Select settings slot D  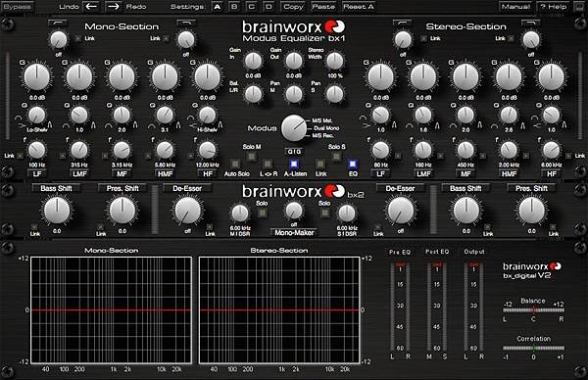pos(269,7)
